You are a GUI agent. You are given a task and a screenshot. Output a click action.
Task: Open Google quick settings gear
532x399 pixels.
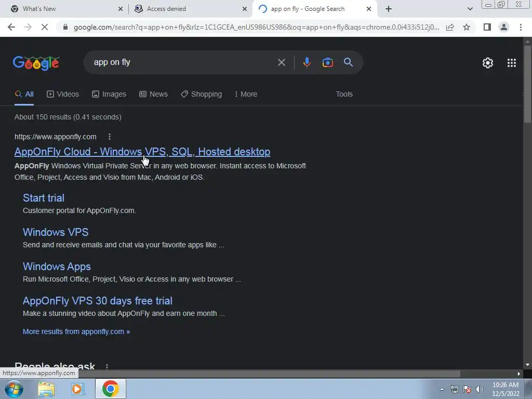click(487, 63)
